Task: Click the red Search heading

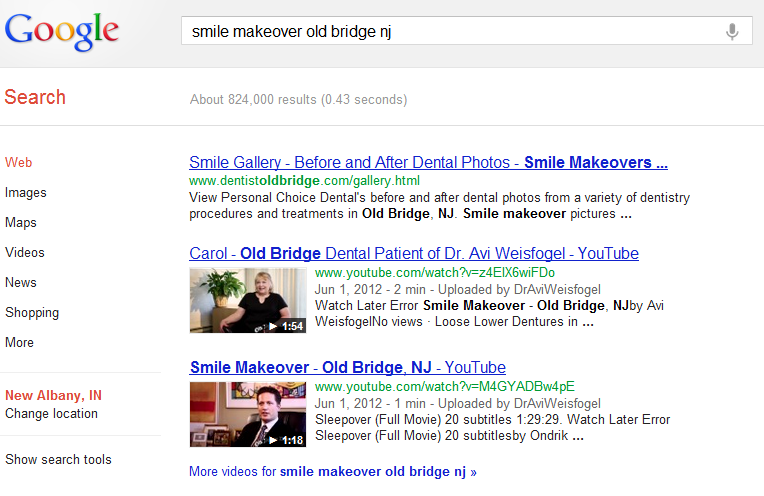Action: (x=35, y=97)
